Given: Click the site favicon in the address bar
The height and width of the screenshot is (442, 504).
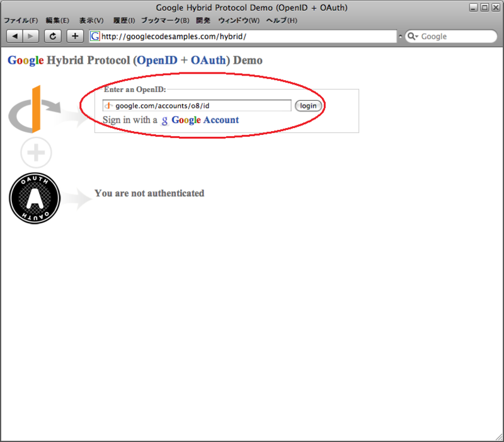Looking at the screenshot, I should pyautogui.click(x=95, y=36).
